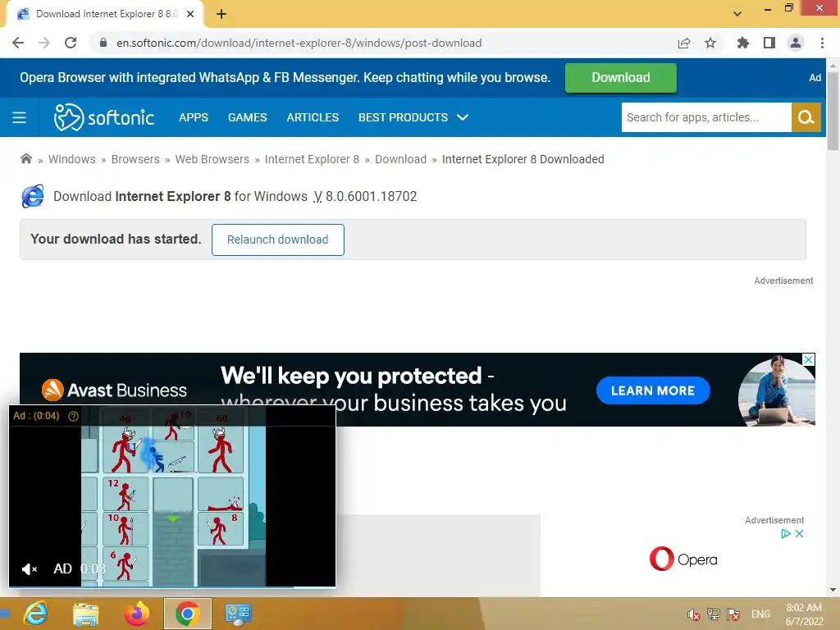Open Internet Explorer from the taskbar

[35, 614]
